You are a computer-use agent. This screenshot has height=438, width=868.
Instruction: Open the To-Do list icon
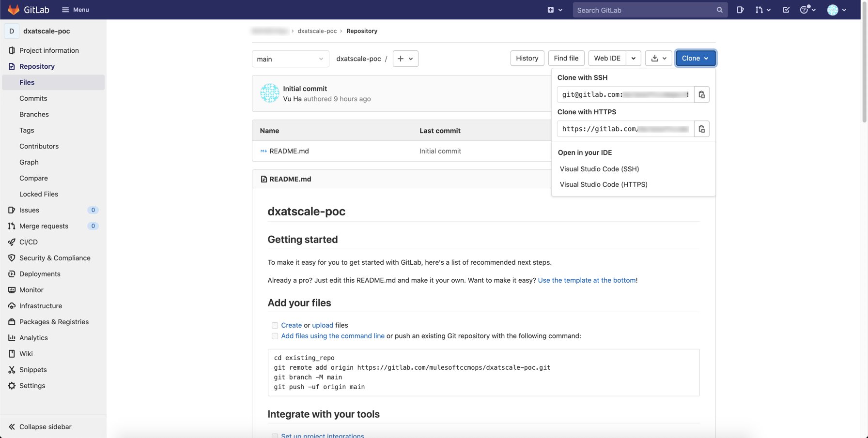(786, 10)
